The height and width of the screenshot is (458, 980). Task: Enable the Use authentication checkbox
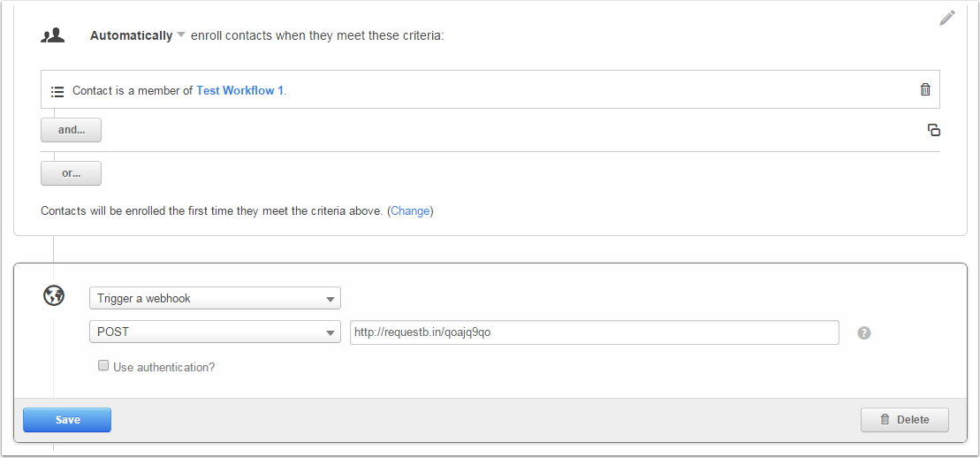pos(103,365)
